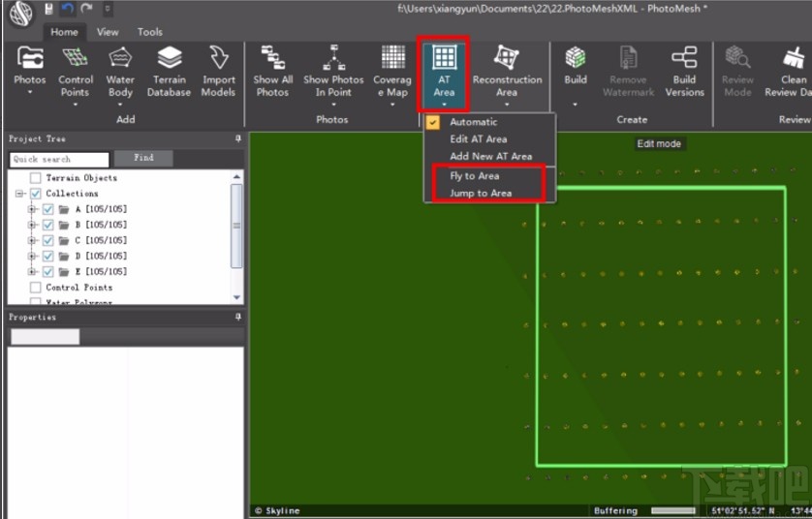
Task: Expand collection A node
Action: [x=32, y=209]
